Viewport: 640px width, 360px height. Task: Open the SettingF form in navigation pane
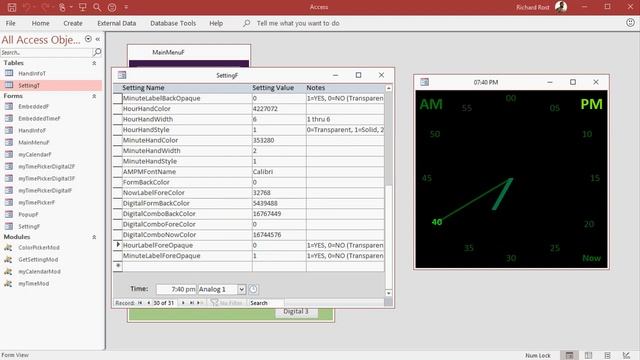pyautogui.click(x=29, y=227)
